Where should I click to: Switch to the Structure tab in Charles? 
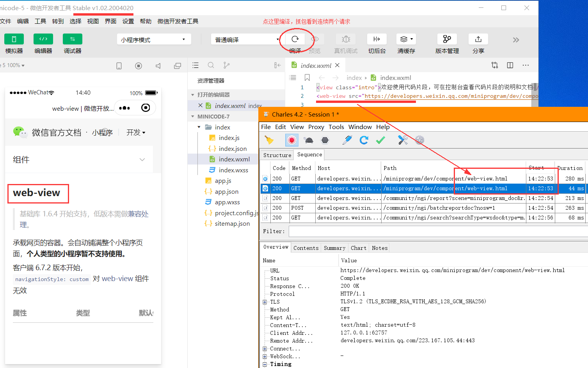pyautogui.click(x=277, y=155)
